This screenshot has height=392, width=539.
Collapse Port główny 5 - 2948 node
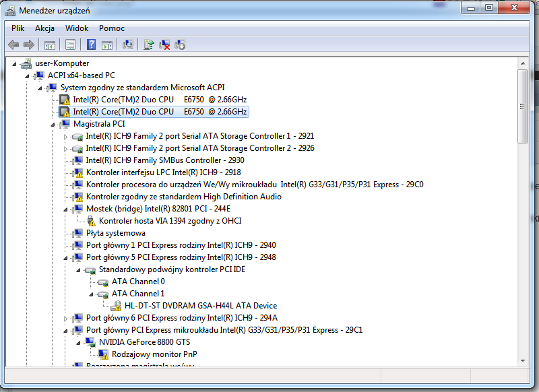[65, 258]
